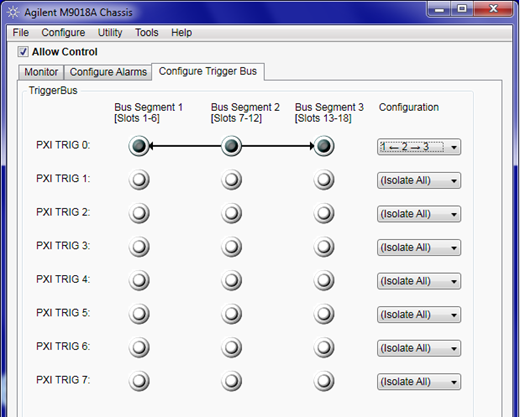Click PXI TRIG 2 Bus Segment 3 indicator
The height and width of the screenshot is (417, 520).
(x=324, y=213)
